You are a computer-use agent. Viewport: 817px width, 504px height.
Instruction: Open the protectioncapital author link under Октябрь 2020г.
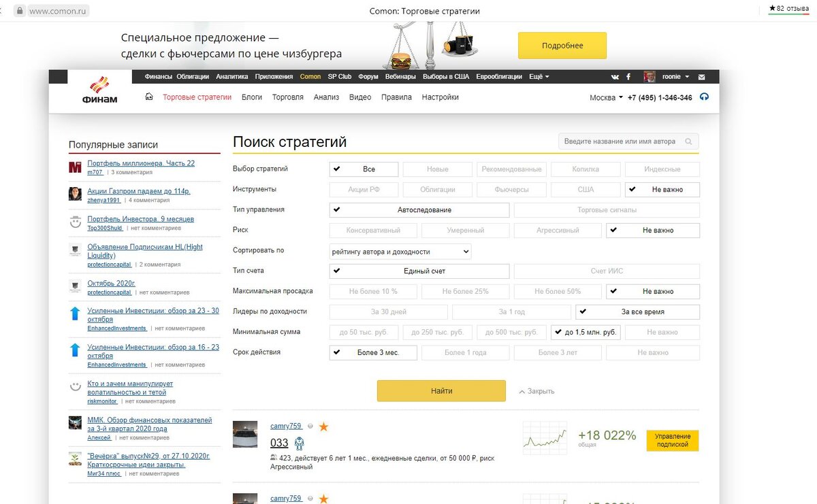[110, 292]
